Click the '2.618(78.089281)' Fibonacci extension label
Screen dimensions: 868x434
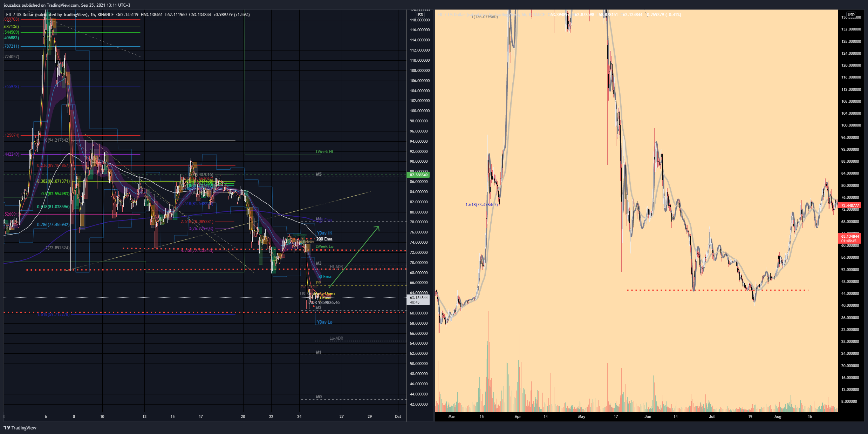coord(197,222)
